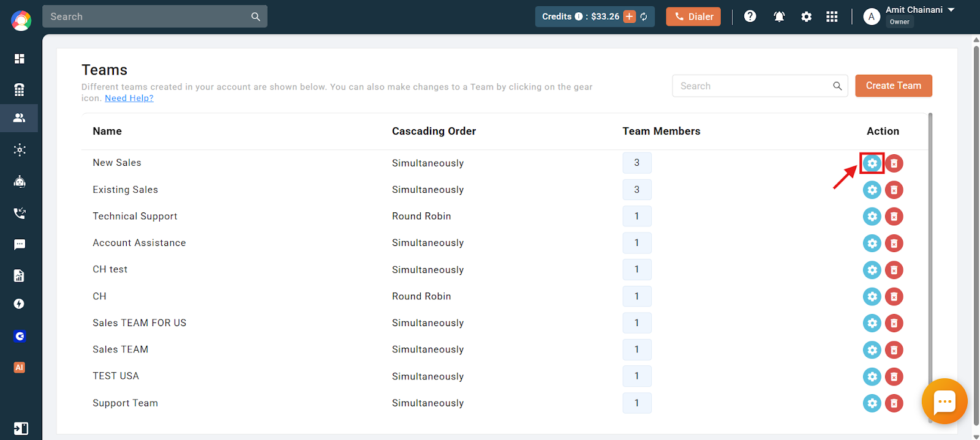Open settings gear for New Sales team

click(872, 163)
